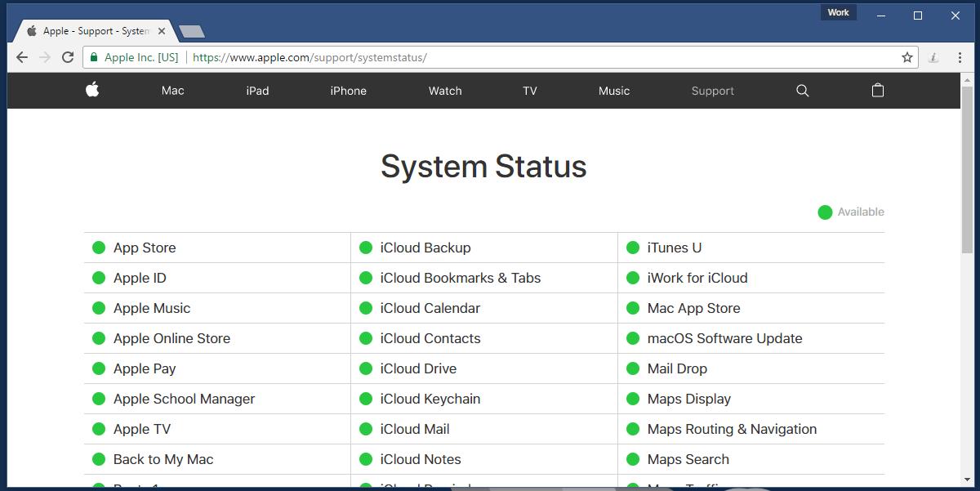Bookmark this page with the star icon
The image size is (980, 491).
click(907, 57)
